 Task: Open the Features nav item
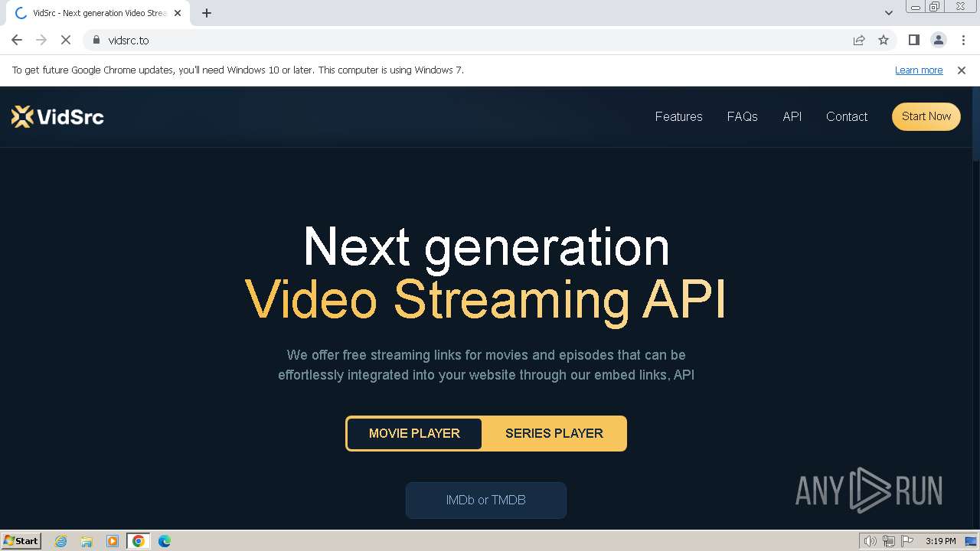(x=678, y=116)
